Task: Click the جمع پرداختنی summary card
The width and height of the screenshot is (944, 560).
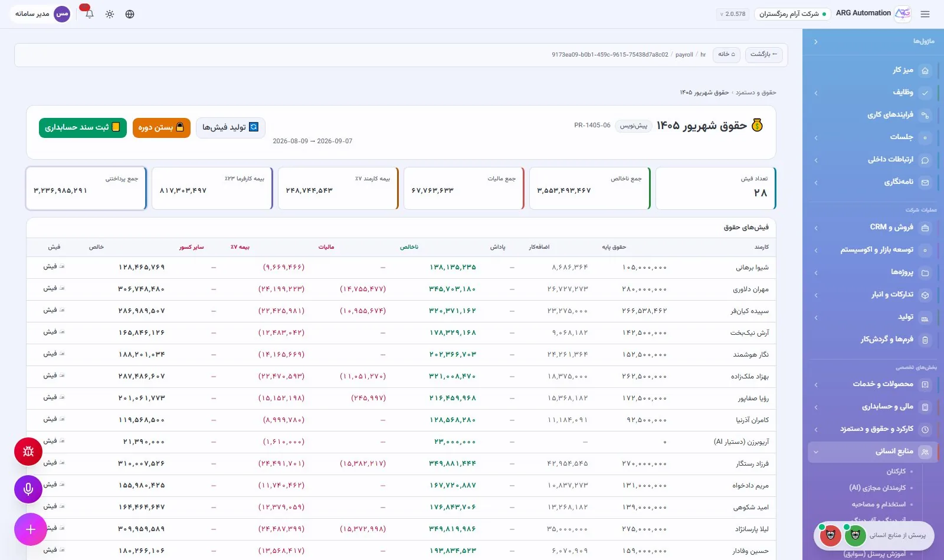Action: (86, 188)
